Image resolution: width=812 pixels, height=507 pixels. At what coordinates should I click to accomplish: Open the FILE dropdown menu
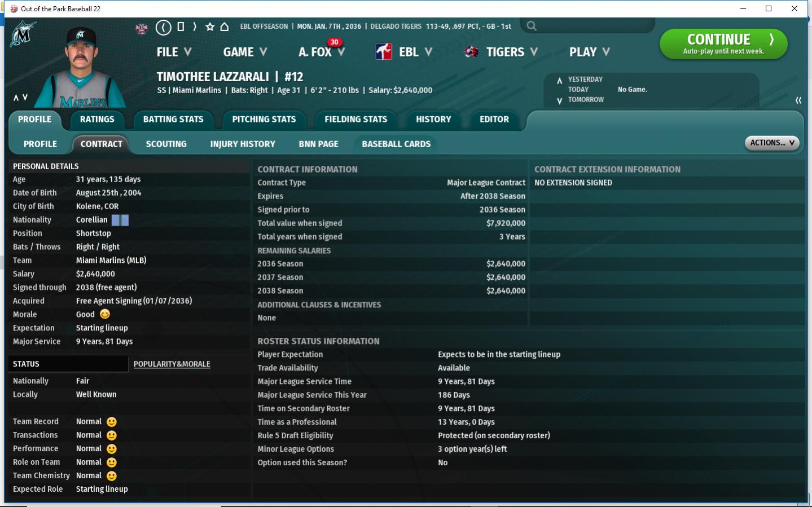coord(174,52)
